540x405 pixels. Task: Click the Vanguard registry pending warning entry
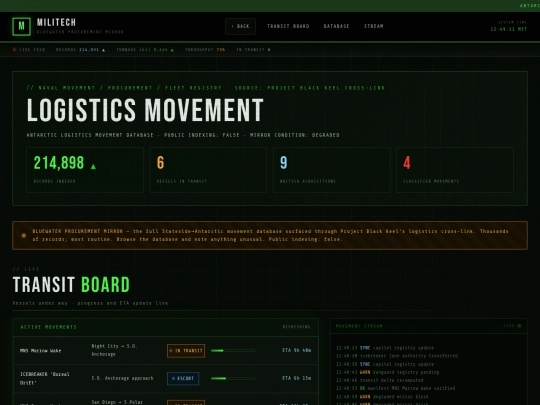coord(388,372)
